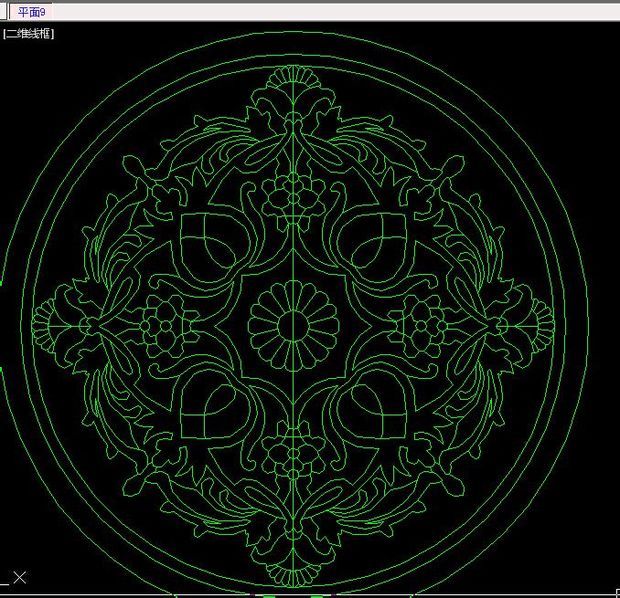
Task: Click the fan-shaped ornament on the right
Action: tap(538, 325)
